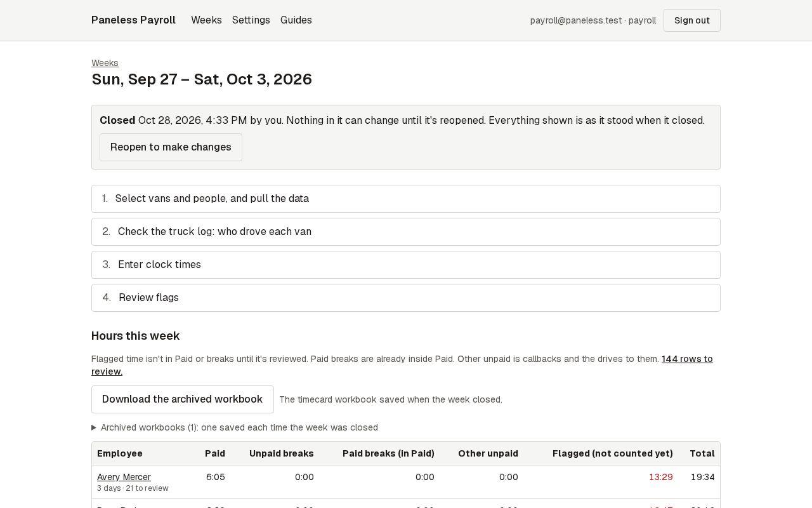Select the Other unpaid column header
The image size is (812, 508).
coord(488,453)
